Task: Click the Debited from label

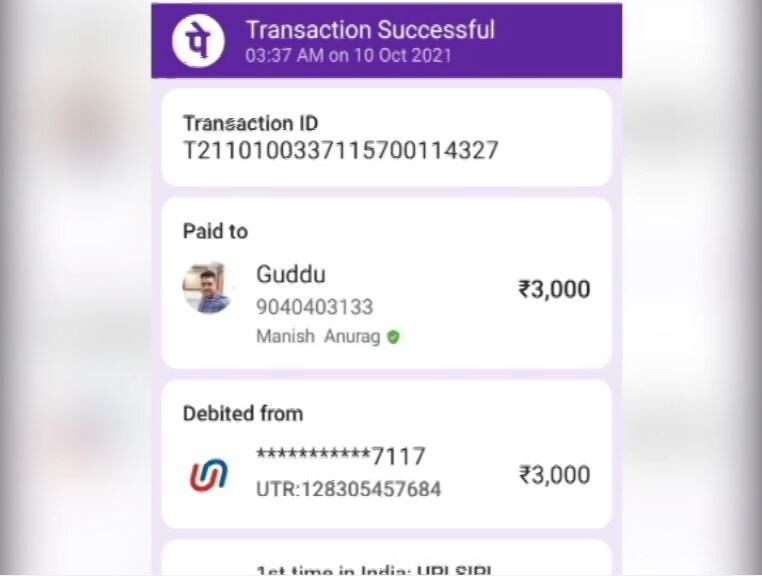Action: (243, 414)
